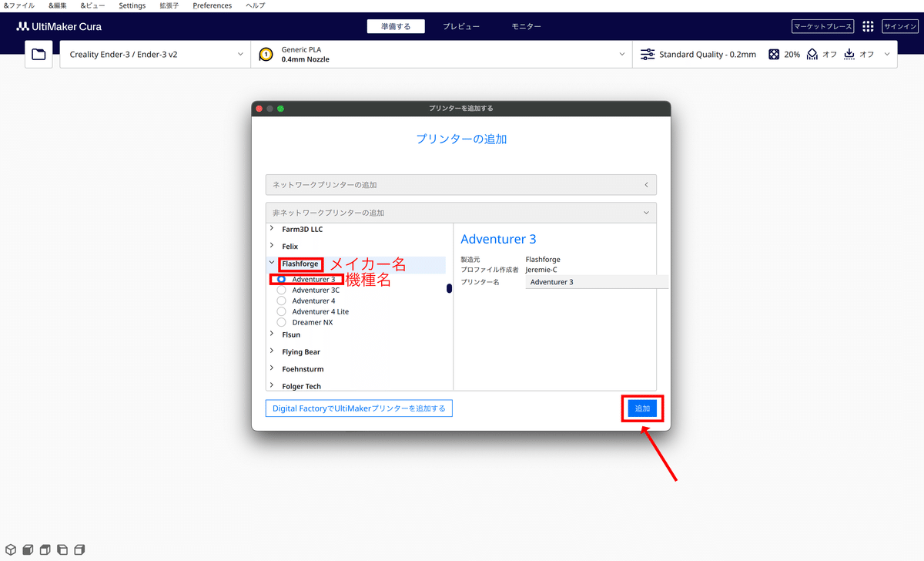Screen dimensions: 924x561
Task: Expand the Flying Bear manufacturer
Action: [272, 351]
